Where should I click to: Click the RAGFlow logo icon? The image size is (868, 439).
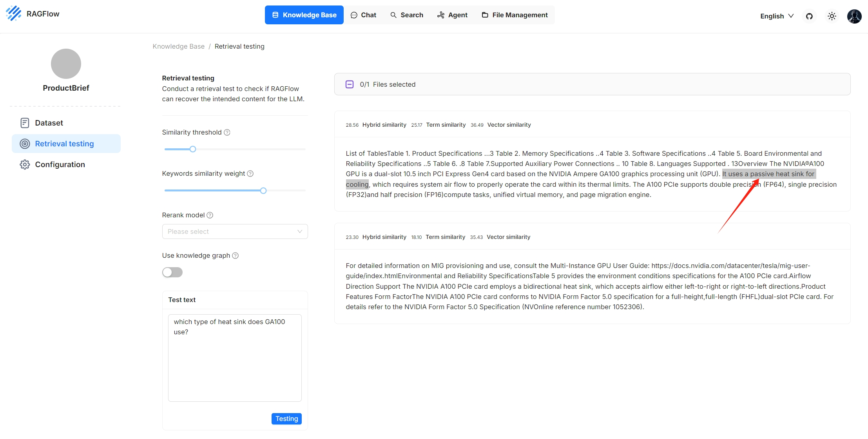click(x=14, y=14)
